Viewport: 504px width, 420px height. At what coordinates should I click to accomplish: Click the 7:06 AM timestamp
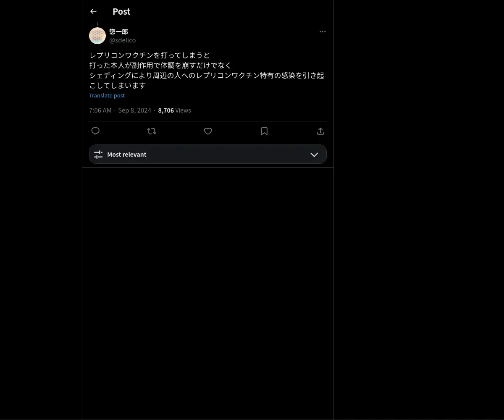[100, 110]
